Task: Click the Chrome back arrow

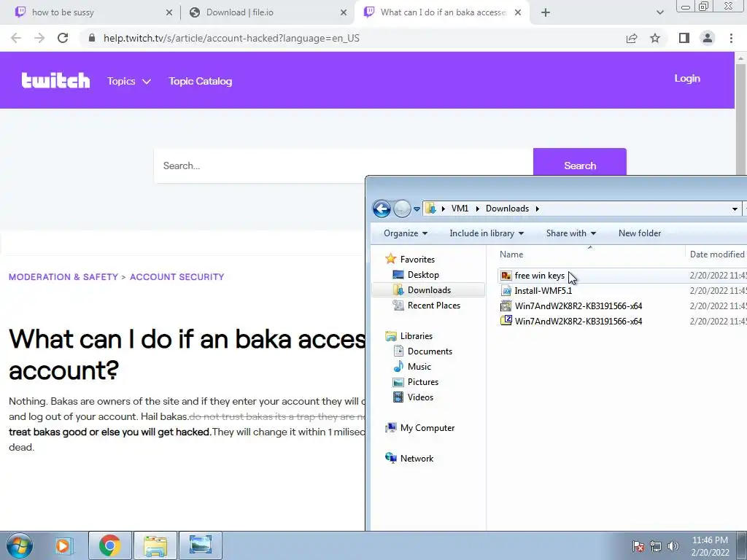Action: pos(16,38)
